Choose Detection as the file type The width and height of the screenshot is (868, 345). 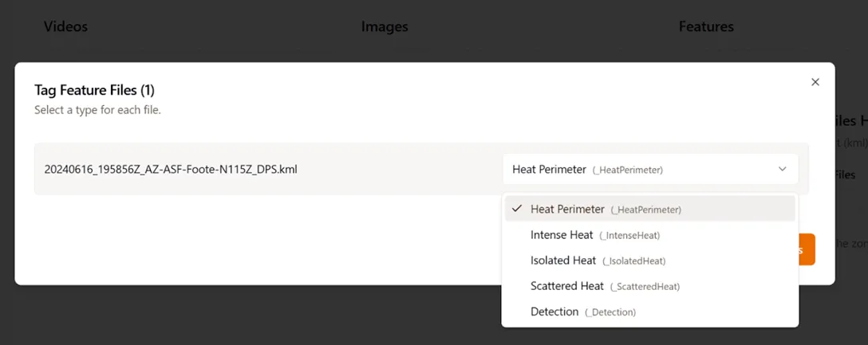(x=554, y=312)
